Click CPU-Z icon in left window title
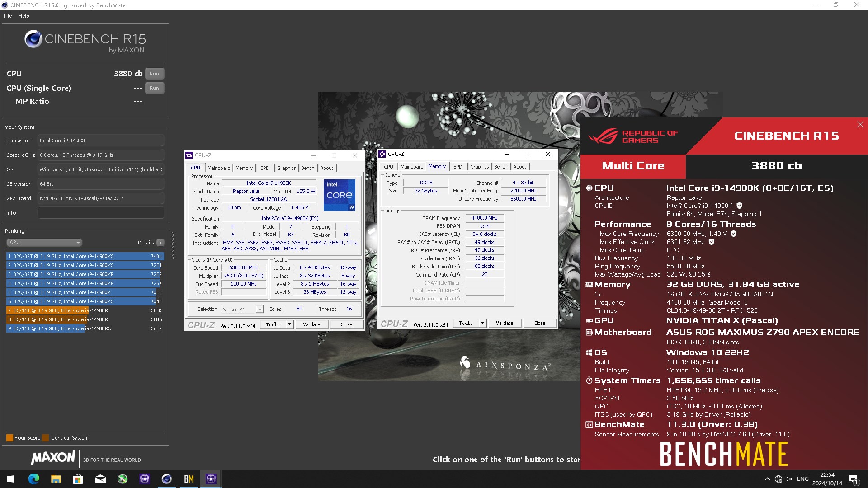Image resolution: width=868 pixels, height=488 pixels. [189, 155]
